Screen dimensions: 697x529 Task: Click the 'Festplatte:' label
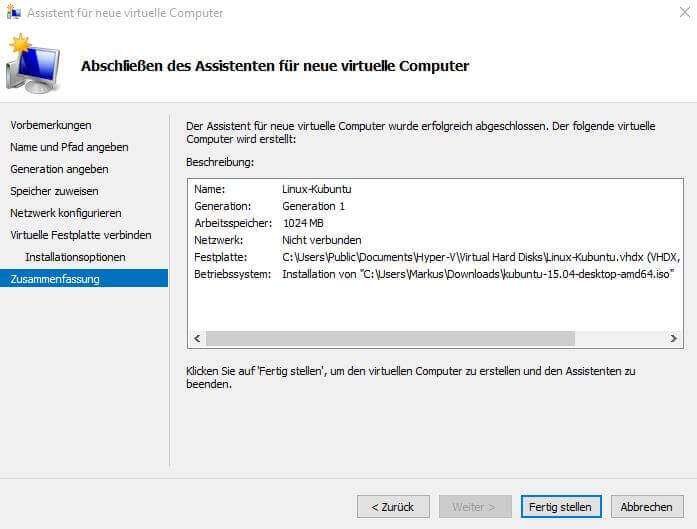[x=220, y=257]
